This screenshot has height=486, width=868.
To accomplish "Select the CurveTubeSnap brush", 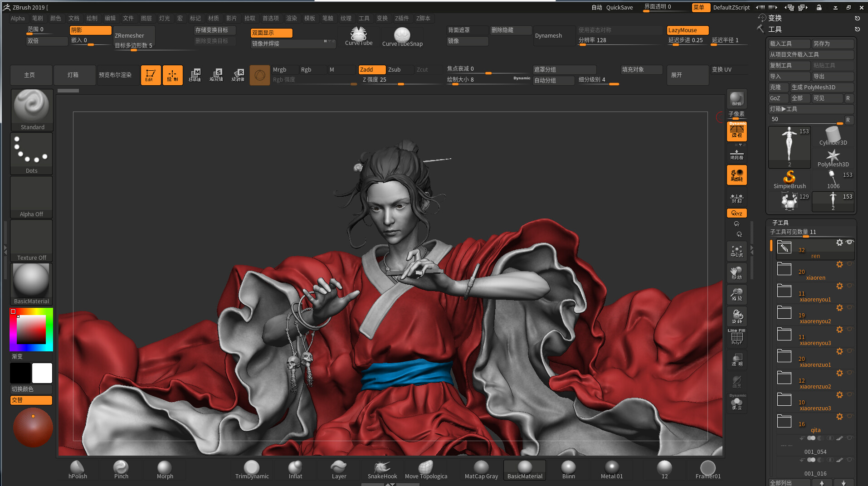I will pos(402,36).
